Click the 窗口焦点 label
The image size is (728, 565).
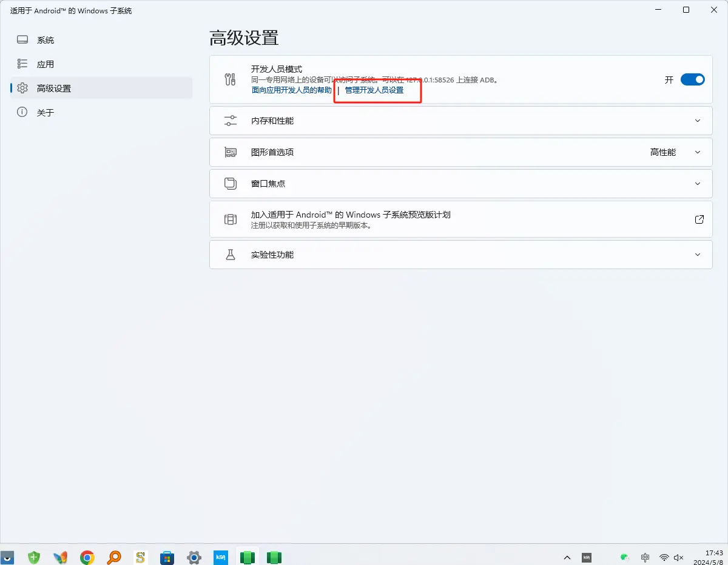coord(268,184)
